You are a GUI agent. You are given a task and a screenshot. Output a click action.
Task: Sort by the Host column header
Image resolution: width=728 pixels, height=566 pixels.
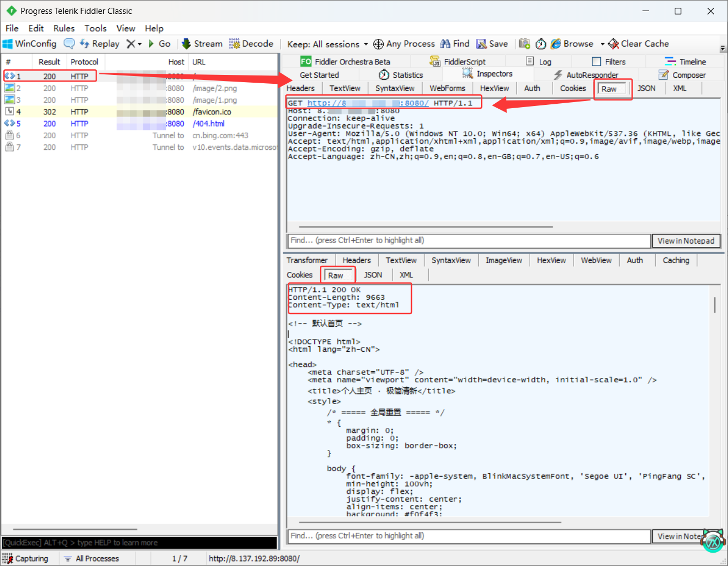click(x=147, y=62)
